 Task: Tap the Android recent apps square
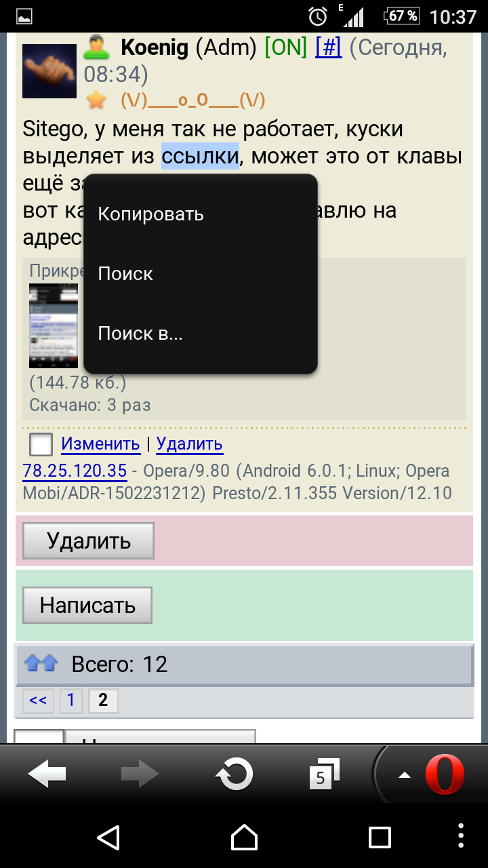click(380, 837)
